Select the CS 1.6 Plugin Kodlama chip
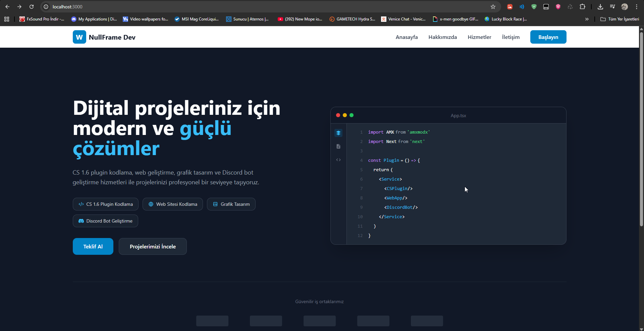The image size is (644, 331). 106,204
